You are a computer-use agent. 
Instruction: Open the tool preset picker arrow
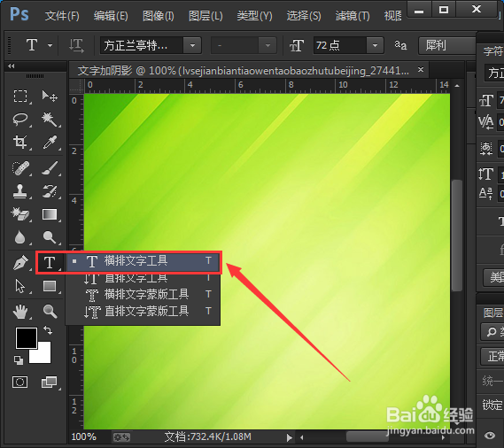50,45
